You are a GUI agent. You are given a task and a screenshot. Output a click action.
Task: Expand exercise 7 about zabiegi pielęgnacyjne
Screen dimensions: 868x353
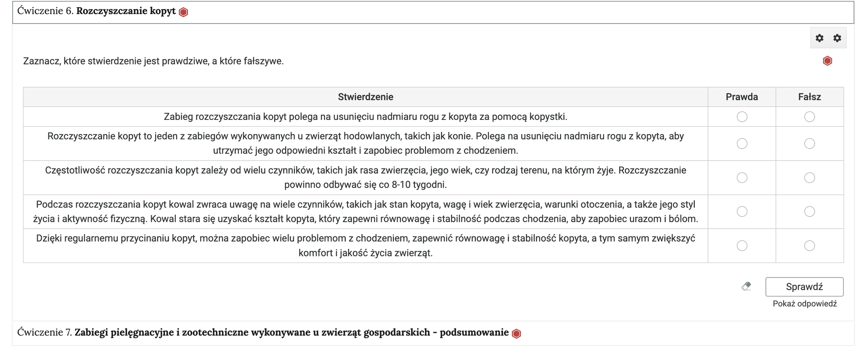tap(262, 333)
